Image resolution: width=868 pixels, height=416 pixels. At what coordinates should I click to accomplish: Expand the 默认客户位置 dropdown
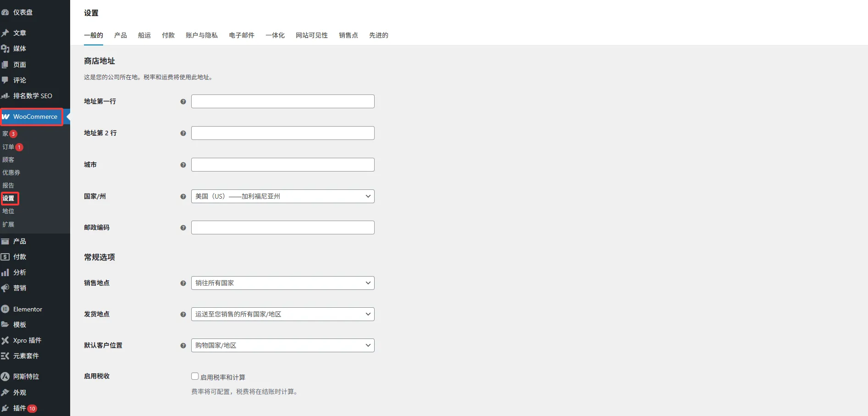pos(282,345)
